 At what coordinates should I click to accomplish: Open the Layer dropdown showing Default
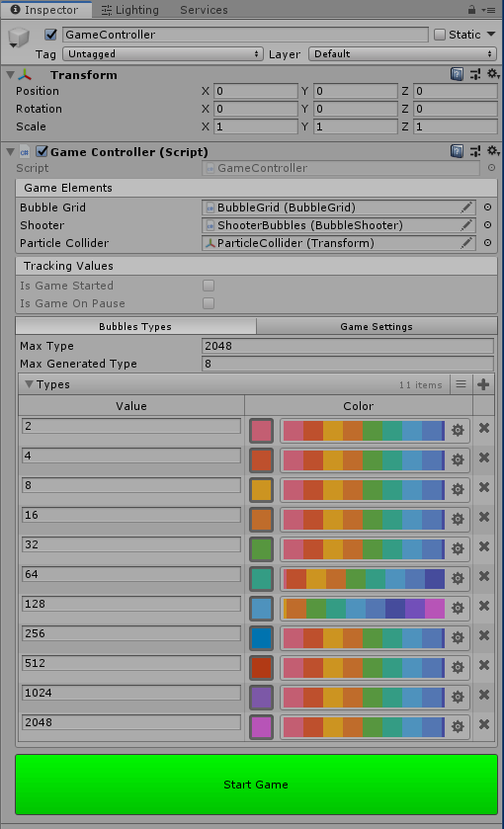[x=402, y=54]
